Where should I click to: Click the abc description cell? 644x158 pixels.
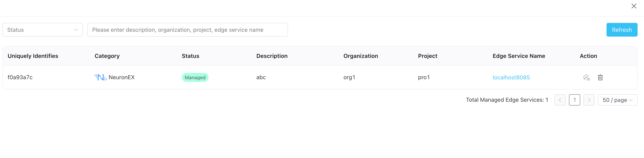point(261,77)
